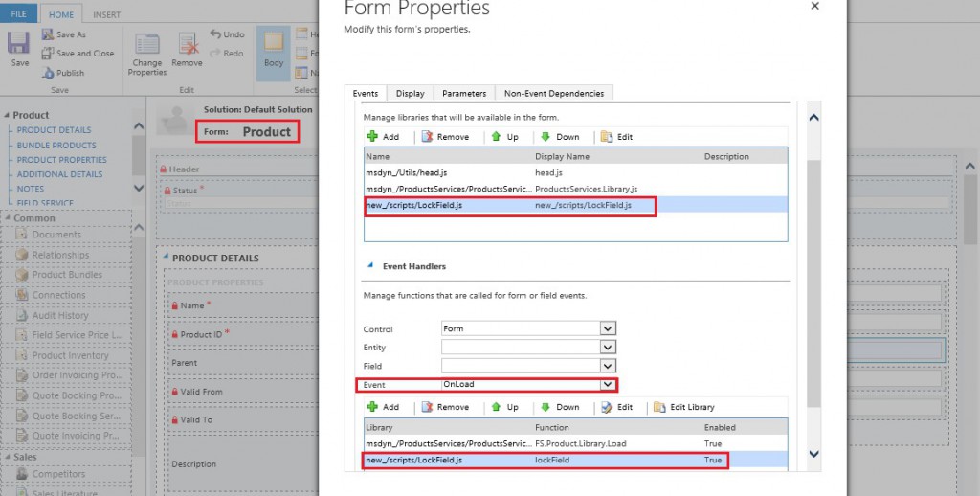Open the Control dropdown
Screen dimensions: 980x496
(608, 328)
